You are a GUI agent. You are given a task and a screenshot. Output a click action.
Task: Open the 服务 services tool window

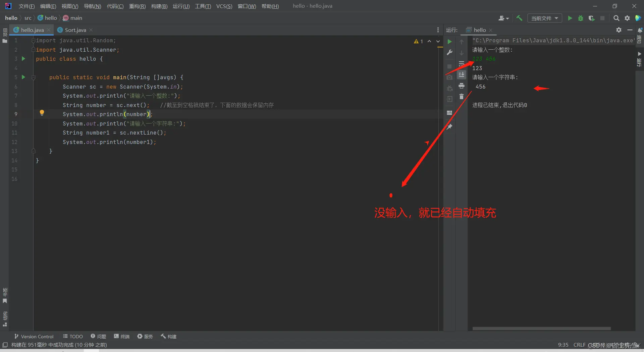(x=145, y=336)
